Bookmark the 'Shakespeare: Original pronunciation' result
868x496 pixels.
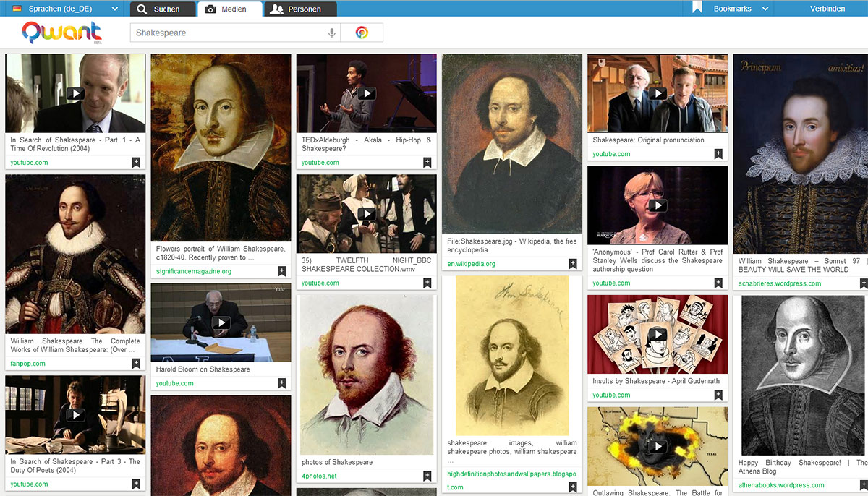718,154
